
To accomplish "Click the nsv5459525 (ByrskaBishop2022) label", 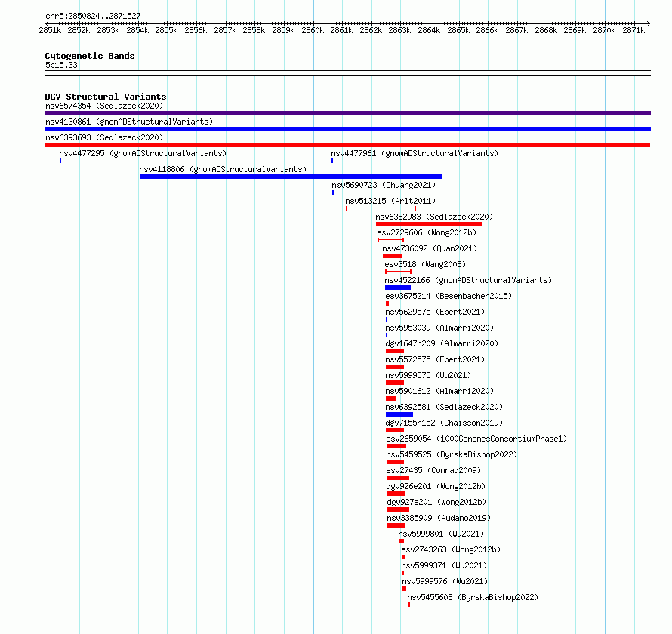I will (452, 454).
